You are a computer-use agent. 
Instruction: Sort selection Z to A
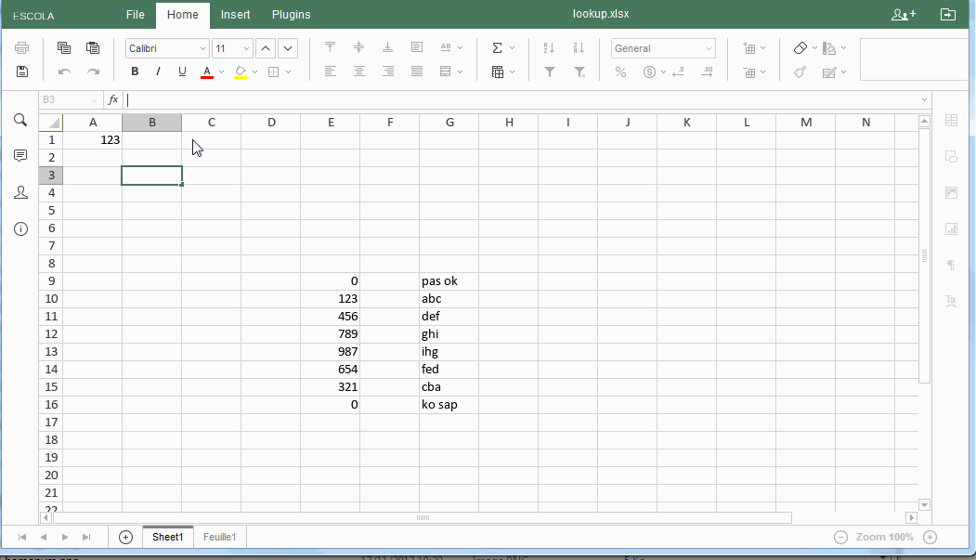coord(579,46)
